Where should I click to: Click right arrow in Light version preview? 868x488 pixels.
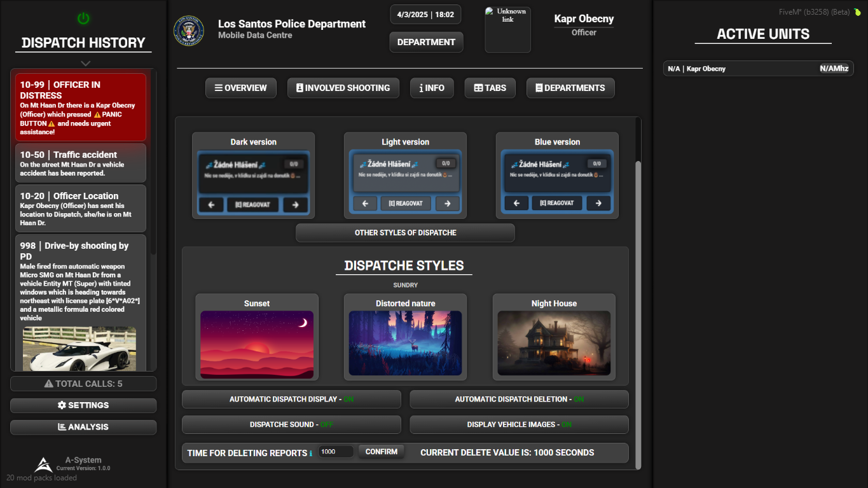point(448,204)
